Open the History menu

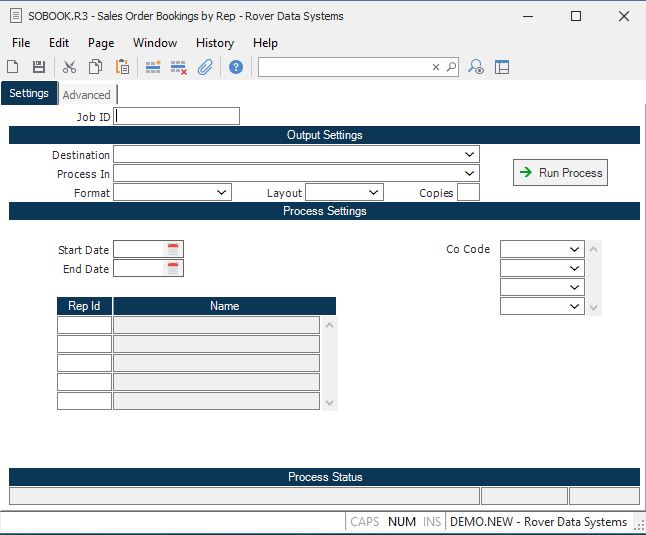point(214,43)
